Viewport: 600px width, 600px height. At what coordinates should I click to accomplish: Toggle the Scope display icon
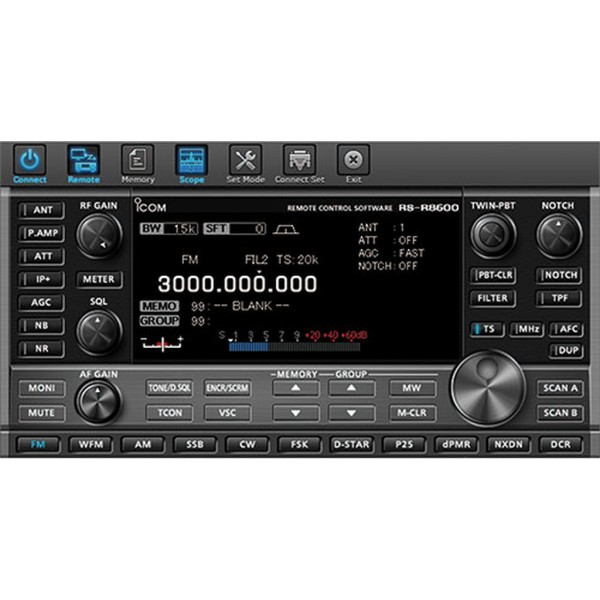(x=192, y=160)
